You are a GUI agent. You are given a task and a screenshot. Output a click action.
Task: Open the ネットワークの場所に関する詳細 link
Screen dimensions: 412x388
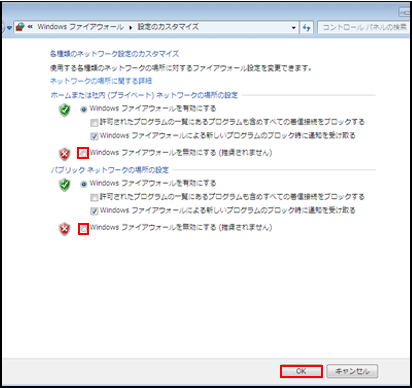click(x=101, y=81)
